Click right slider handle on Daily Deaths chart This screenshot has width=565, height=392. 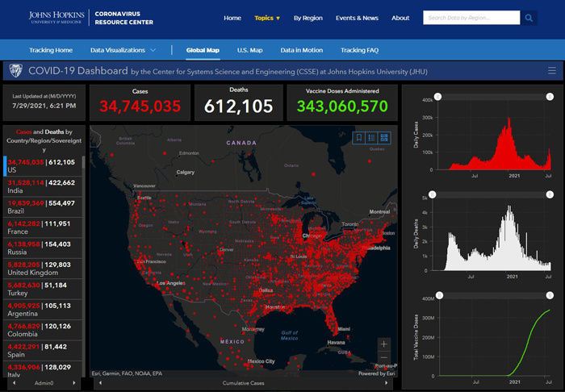point(550,194)
